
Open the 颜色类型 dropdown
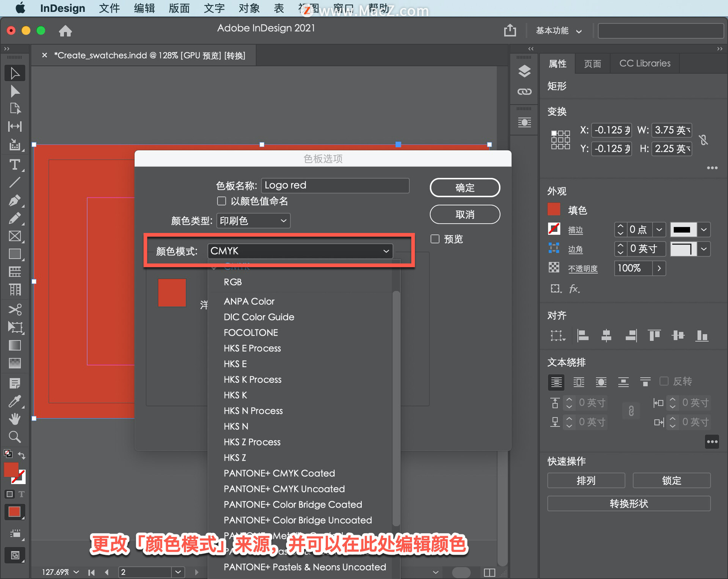(253, 220)
